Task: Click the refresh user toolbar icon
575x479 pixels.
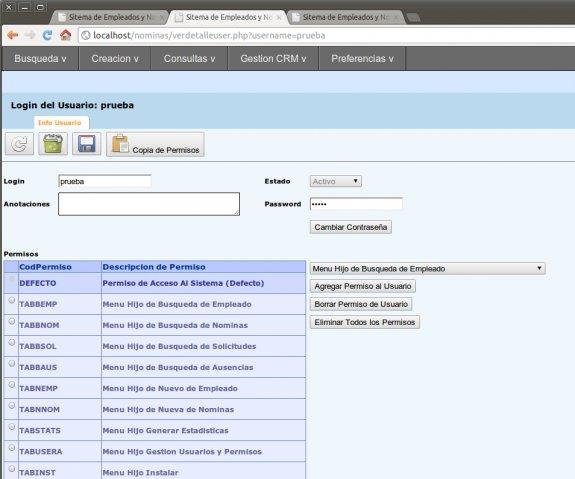Action: 19,144
